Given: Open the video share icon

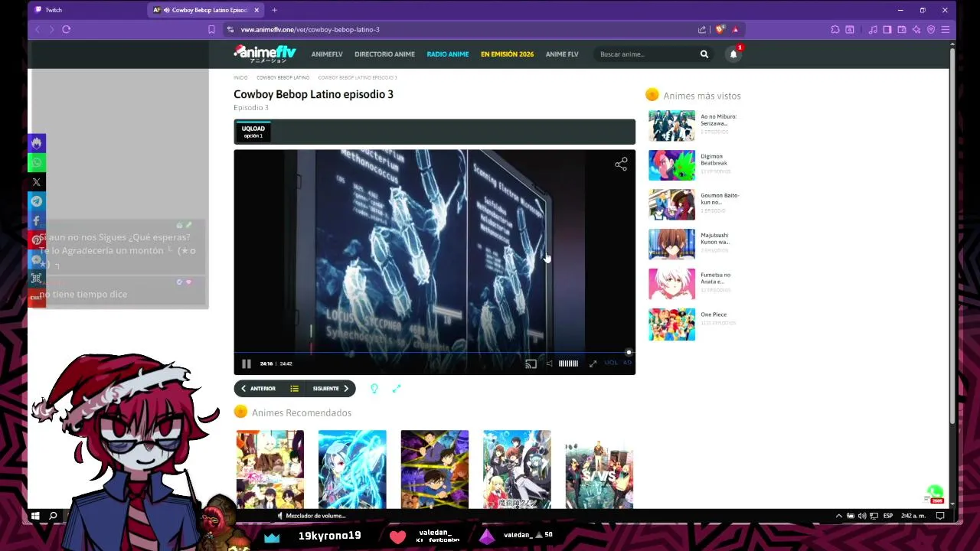Looking at the screenshot, I should click(x=621, y=165).
